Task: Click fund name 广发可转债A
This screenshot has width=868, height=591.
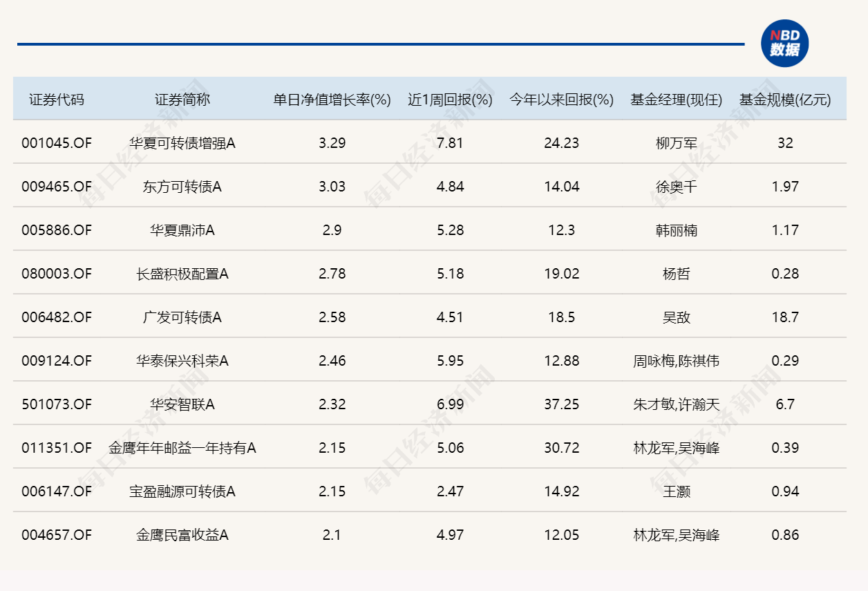Action: [182, 317]
